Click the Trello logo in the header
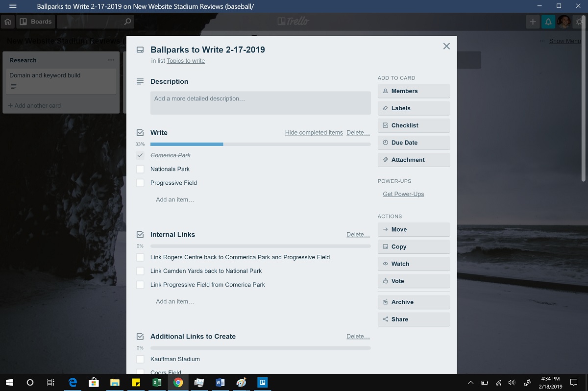The width and height of the screenshot is (588, 391). (x=294, y=22)
